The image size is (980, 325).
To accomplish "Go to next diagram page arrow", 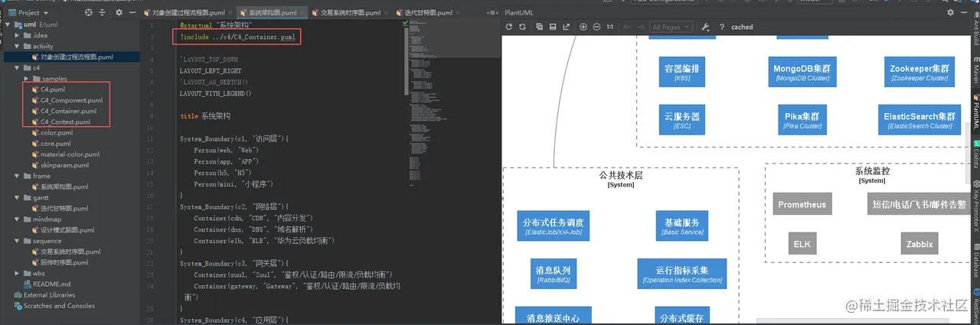I will click(x=640, y=27).
